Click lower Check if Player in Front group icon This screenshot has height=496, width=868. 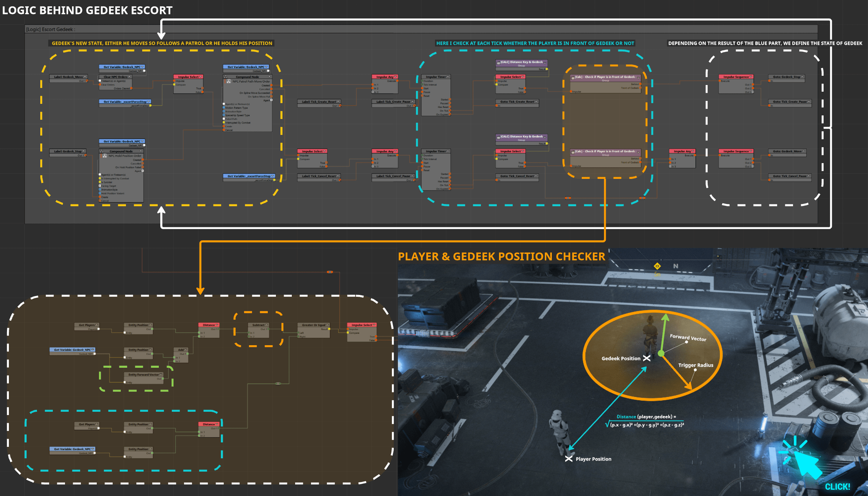pyautogui.click(x=573, y=152)
